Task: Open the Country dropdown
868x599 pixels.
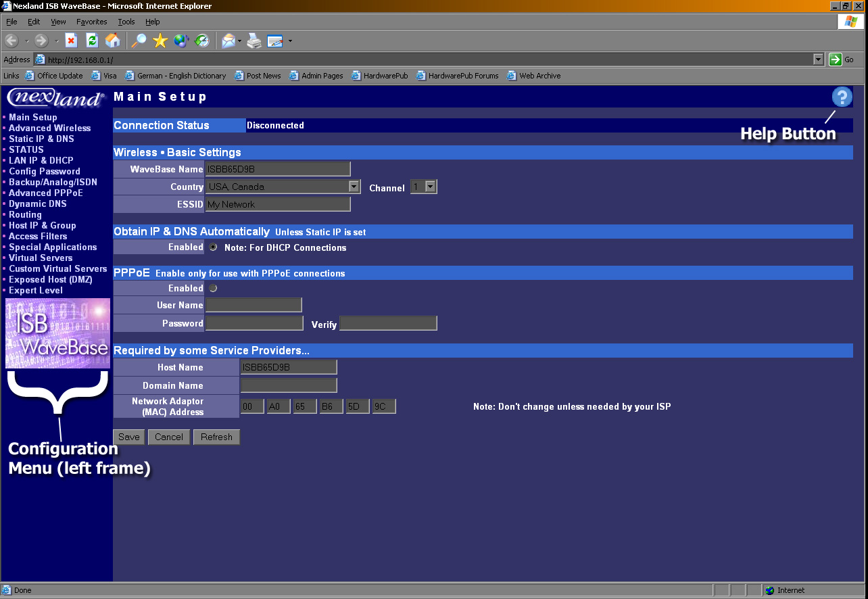Action: pos(354,187)
